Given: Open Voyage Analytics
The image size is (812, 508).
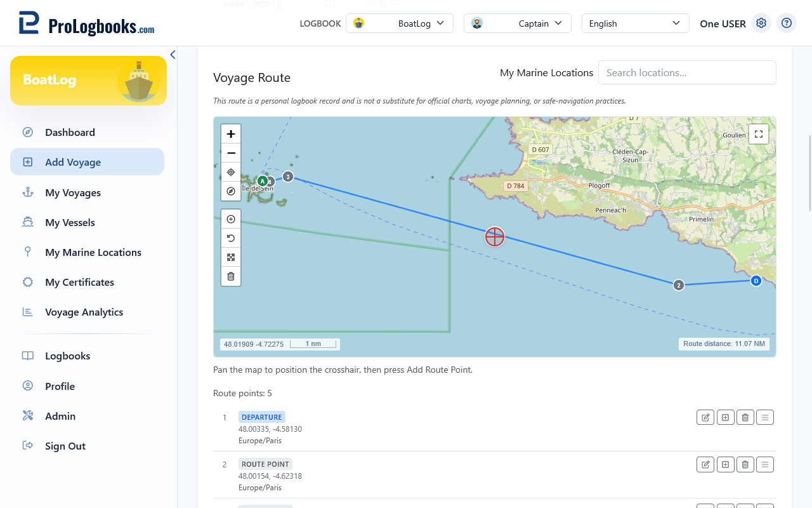Looking at the screenshot, I should coord(87,312).
